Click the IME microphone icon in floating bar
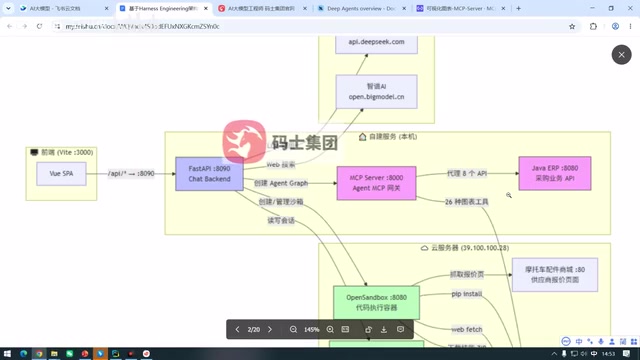 pyautogui.click(x=601, y=341)
